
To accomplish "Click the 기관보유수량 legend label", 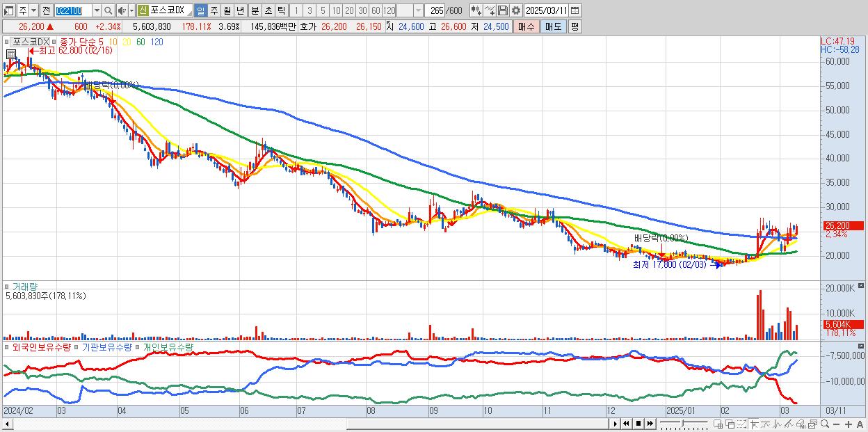I will click(107, 346).
